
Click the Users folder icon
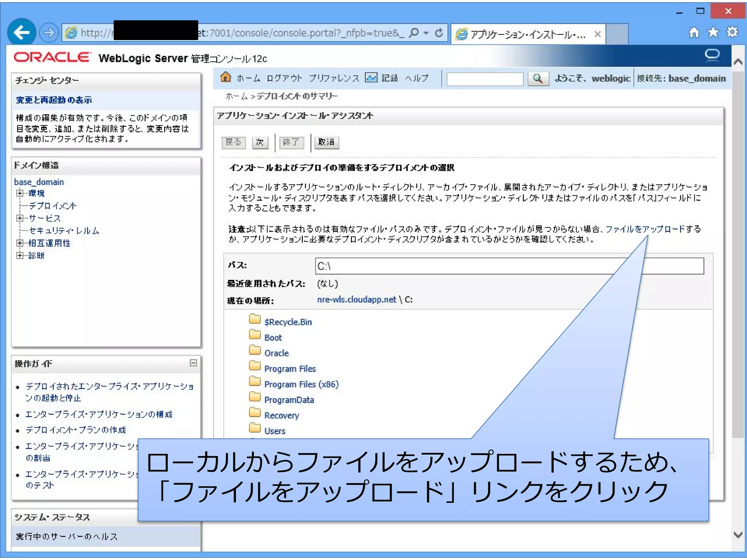255,428
